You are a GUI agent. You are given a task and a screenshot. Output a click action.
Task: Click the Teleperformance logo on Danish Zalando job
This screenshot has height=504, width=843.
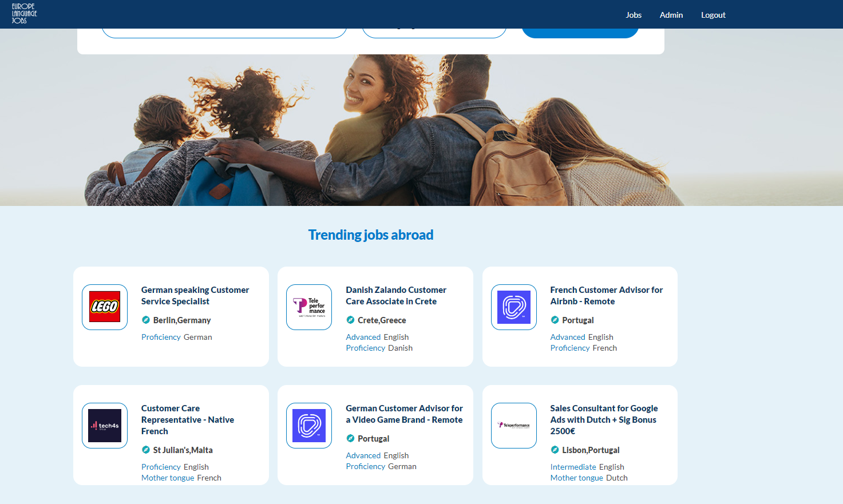[309, 307]
